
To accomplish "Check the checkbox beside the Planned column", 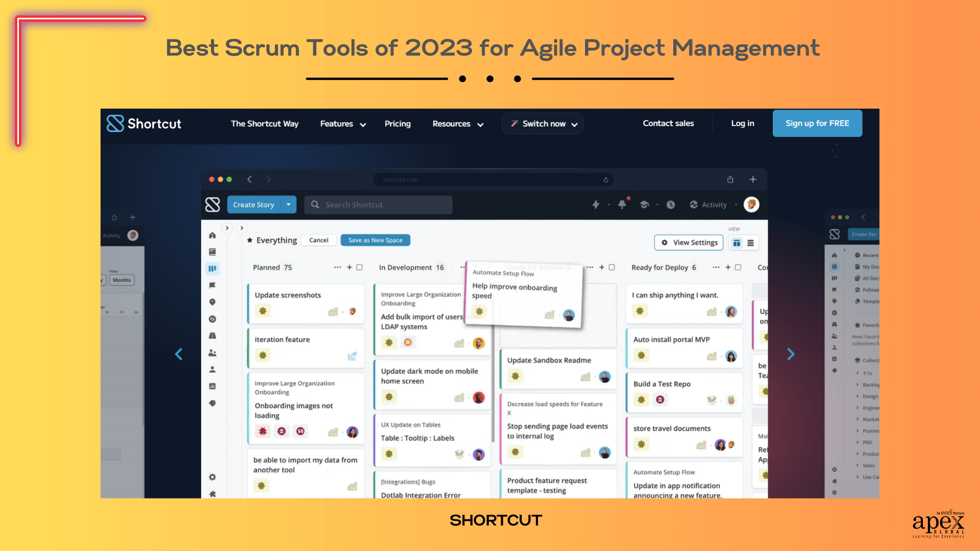I will (359, 267).
